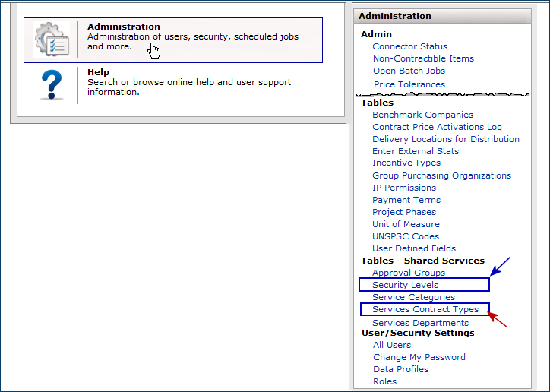550x392 pixels.
Task: Open the Security Levels link
Action: pyautogui.click(x=405, y=285)
